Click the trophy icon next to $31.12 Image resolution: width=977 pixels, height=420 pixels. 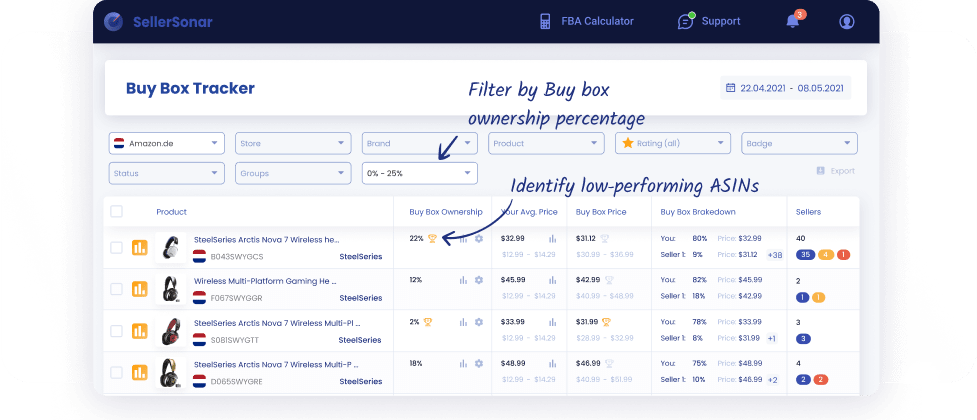click(x=605, y=239)
